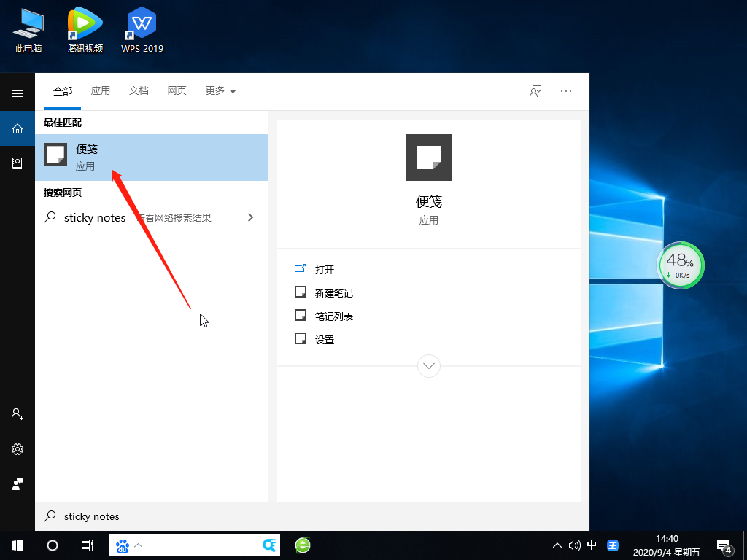747x560 pixels.
Task: Click the Windows Start button
Action: pos(18,545)
